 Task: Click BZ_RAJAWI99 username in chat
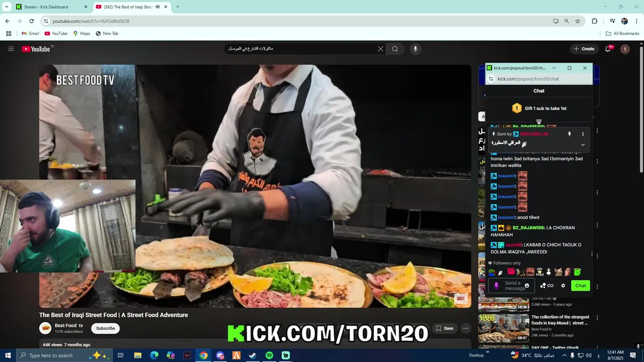click(x=528, y=228)
